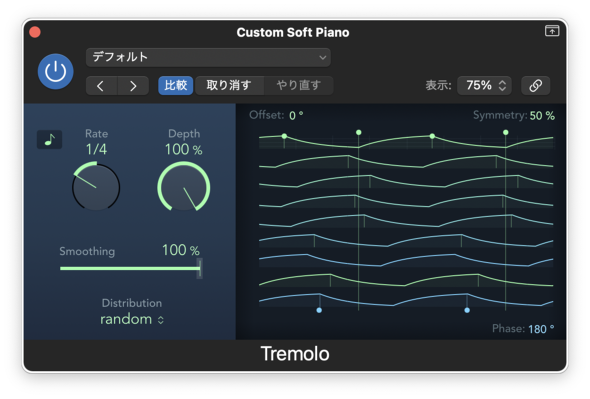590x399 pixels.
Task: Open the Distribution random menu
Action: pos(132,320)
